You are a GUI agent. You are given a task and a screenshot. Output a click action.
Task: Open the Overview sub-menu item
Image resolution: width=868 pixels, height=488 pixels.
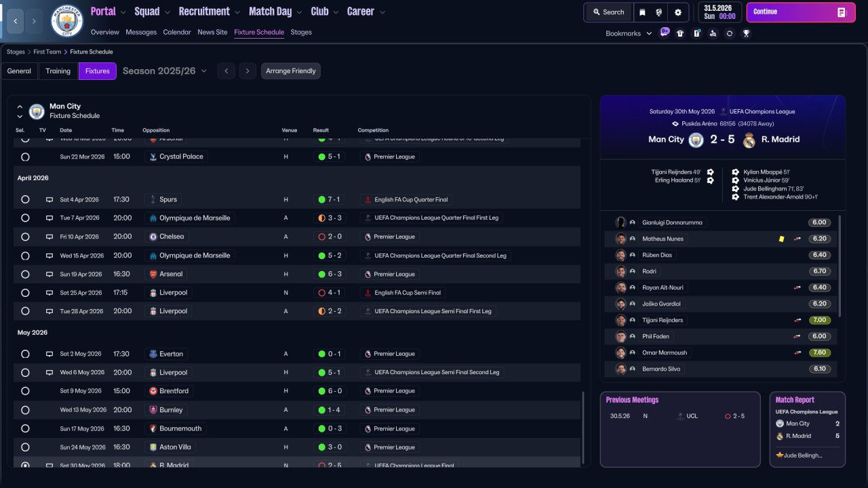pos(104,32)
